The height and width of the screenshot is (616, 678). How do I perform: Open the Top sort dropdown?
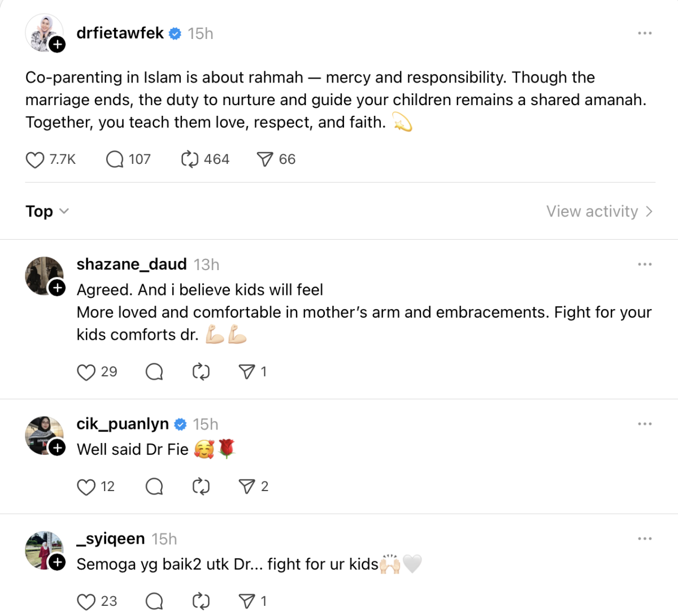(x=47, y=211)
